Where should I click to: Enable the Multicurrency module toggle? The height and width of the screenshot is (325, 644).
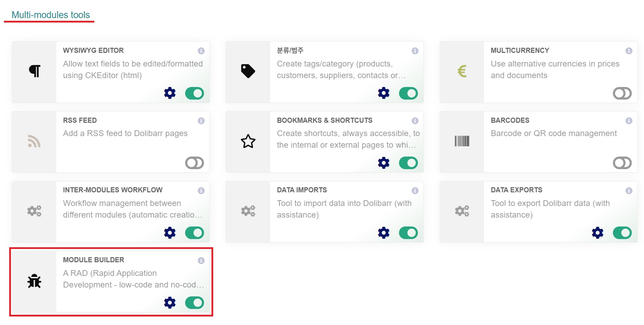(622, 93)
